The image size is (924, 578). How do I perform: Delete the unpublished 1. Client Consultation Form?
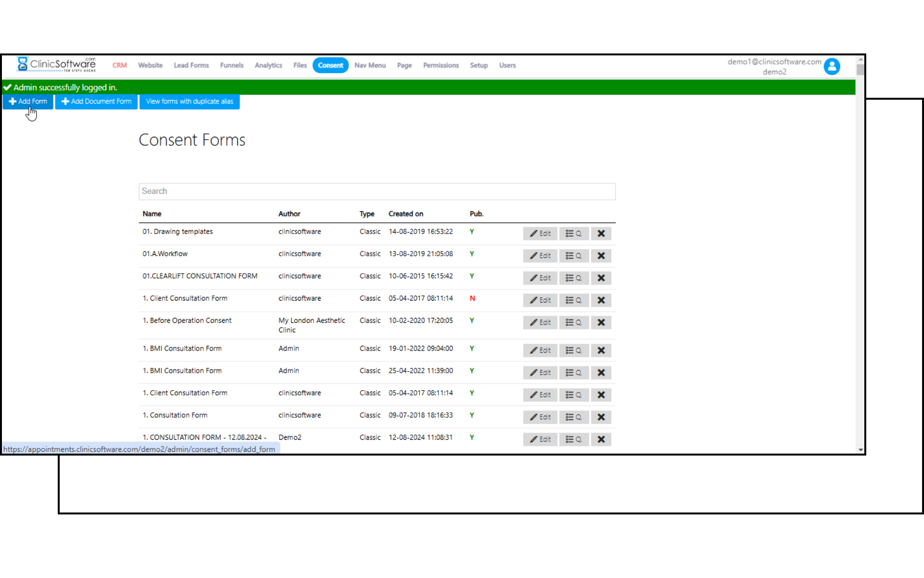coord(601,300)
